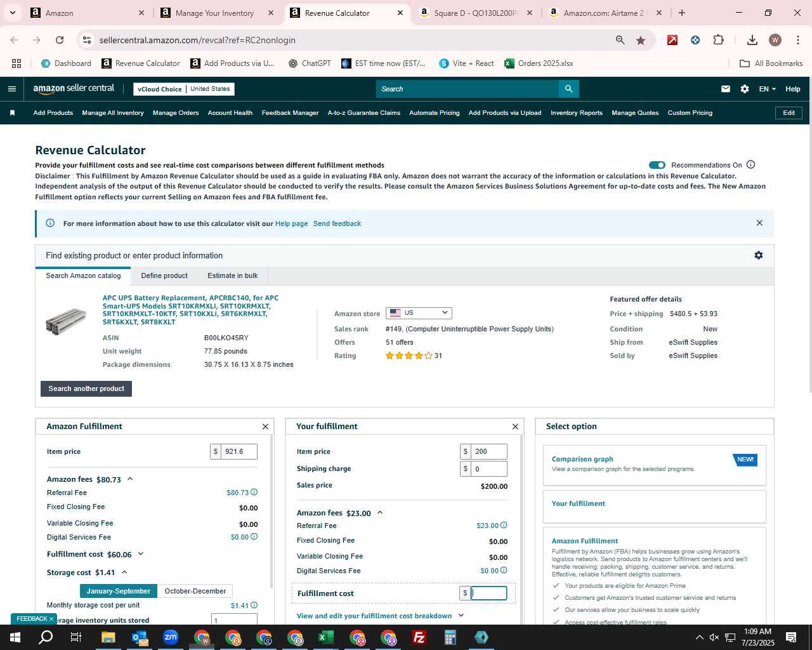Click info icon beside Your fulfillment Digital Services Fee
This screenshot has height=650, width=812.
(x=504, y=570)
